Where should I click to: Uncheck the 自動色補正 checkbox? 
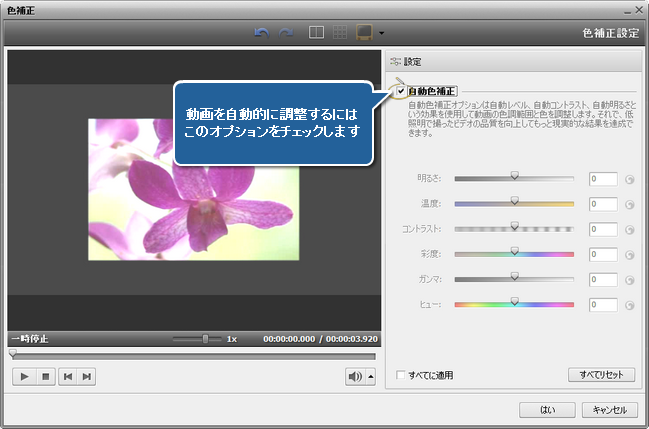(401, 91)
